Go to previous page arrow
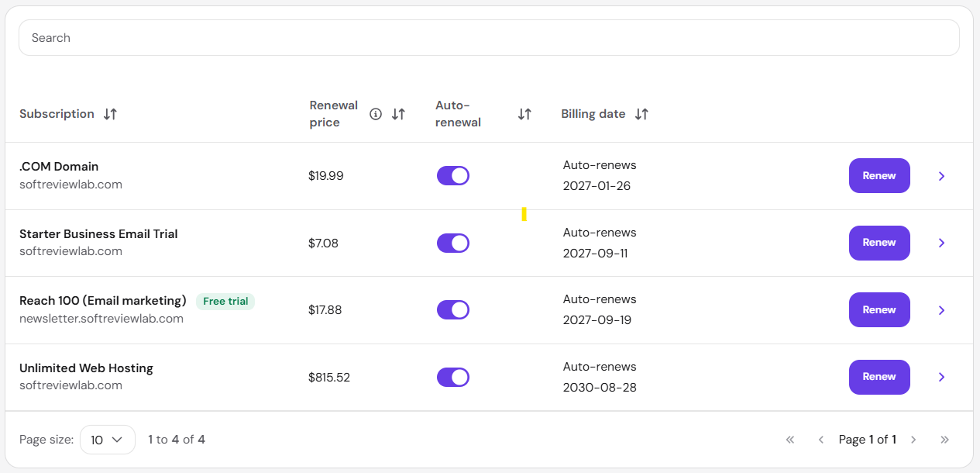 [x=820, y=440]
